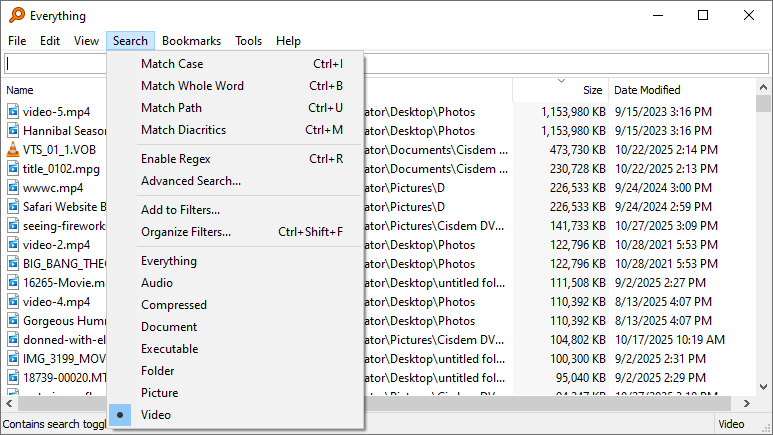Select the Document filter
Image resolution: width=773 pixels, height=435 pixels.
pos(236,326)
